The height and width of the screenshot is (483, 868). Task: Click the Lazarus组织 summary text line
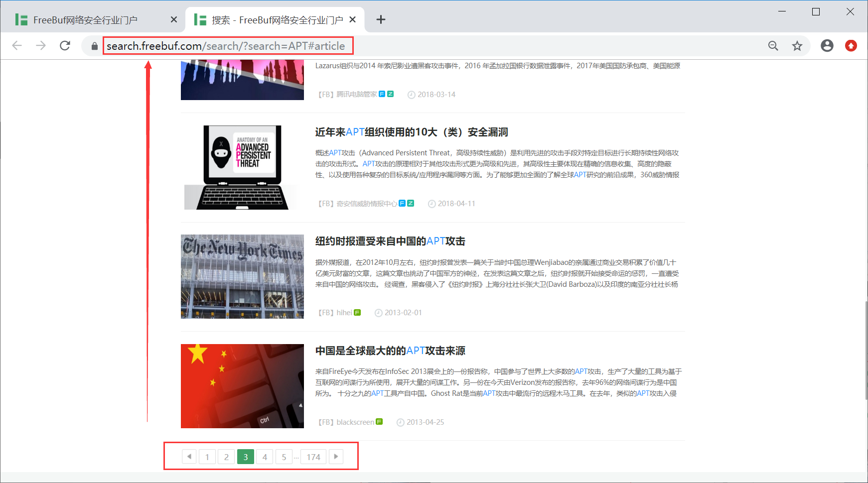coord(498,66)
